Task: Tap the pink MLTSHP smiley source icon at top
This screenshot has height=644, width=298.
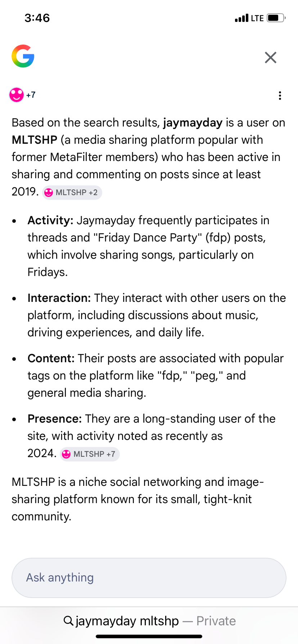Action: [17, 95]
